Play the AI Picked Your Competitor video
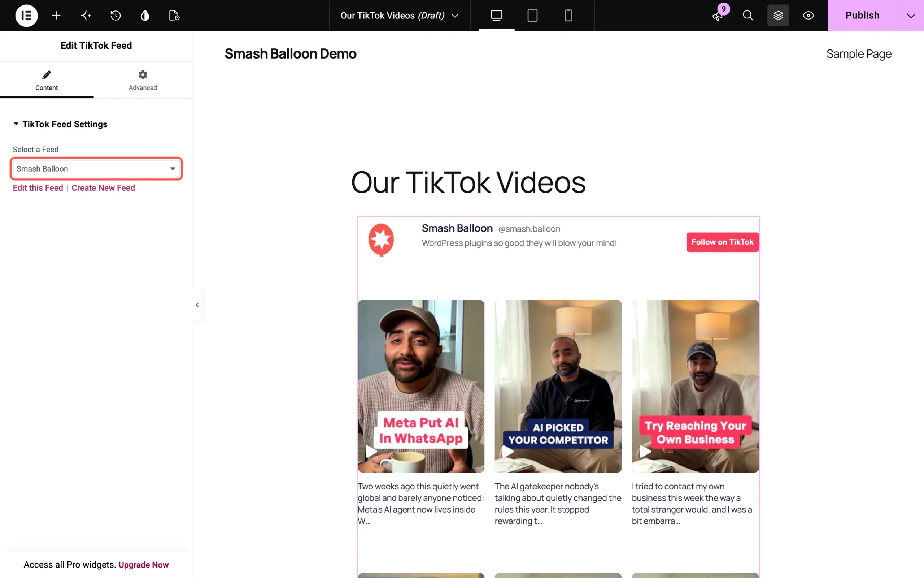924x578 pixels. 508,452
